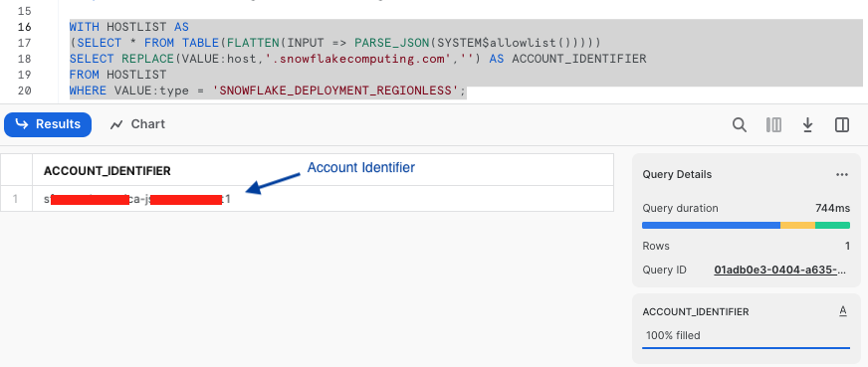Image resolution: width=868 pixels, height=367 pixels.
Task: Select the Results tab
Action: tap(48, 124)
